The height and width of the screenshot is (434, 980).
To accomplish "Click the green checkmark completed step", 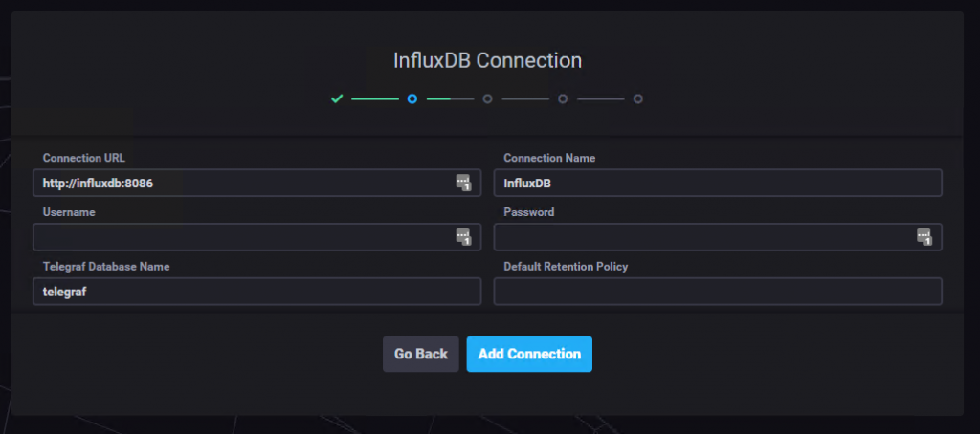I will pyautogui.click(x=336, y=98).
